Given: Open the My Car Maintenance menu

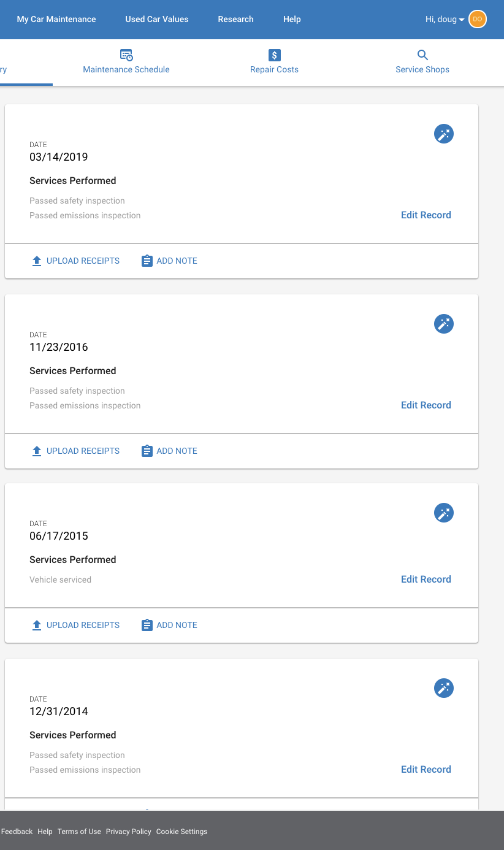Looking at the screenshot, I should coord(56,19).
